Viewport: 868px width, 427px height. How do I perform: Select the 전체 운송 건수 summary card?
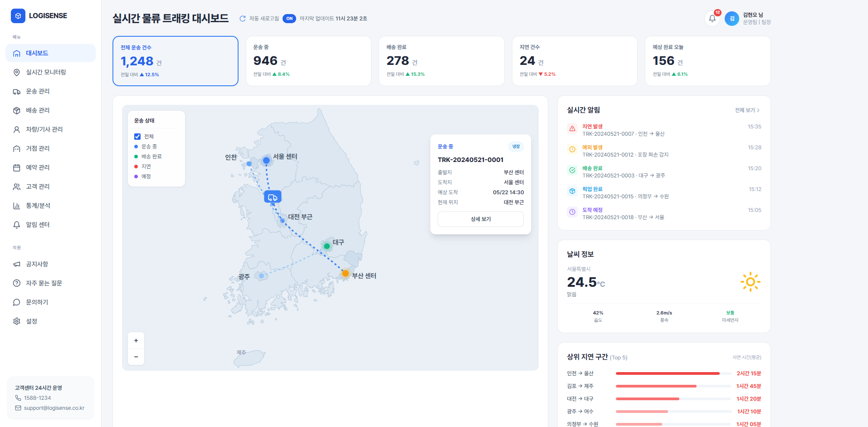(176, 61)
